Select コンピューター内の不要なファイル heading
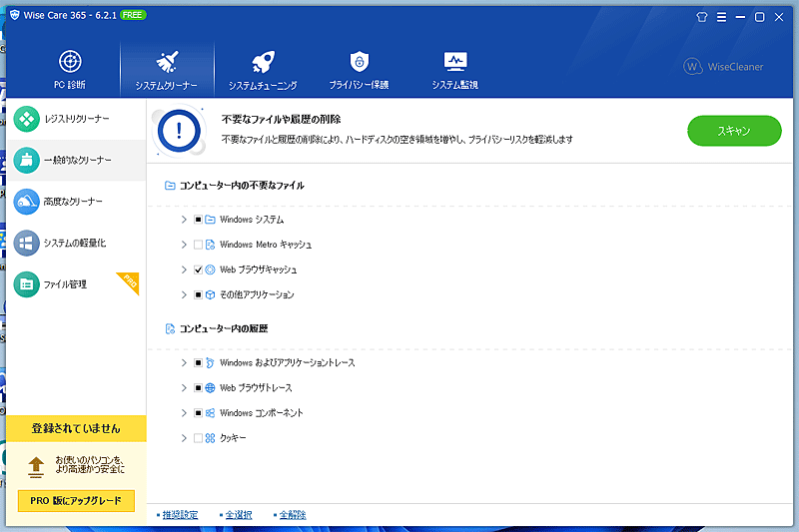Viewport: 799px width, 532px height. click(x=242, y=186)
